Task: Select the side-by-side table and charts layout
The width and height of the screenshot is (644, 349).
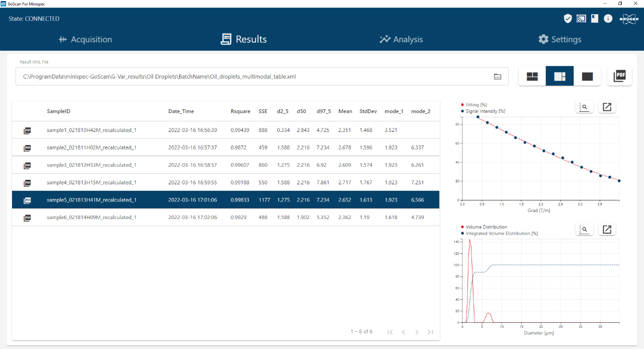Action: tap(559, 77)
